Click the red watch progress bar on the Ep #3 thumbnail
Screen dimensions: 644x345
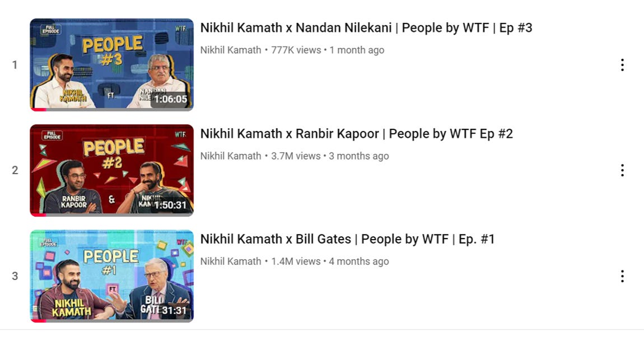pyautogui.click(x=38, y=110)
